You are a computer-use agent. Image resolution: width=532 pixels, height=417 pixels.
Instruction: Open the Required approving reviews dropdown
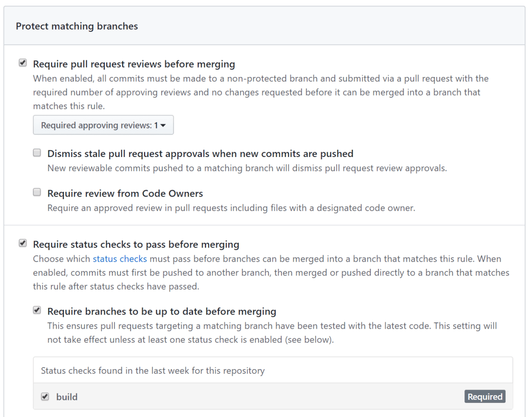pos(103,125)
